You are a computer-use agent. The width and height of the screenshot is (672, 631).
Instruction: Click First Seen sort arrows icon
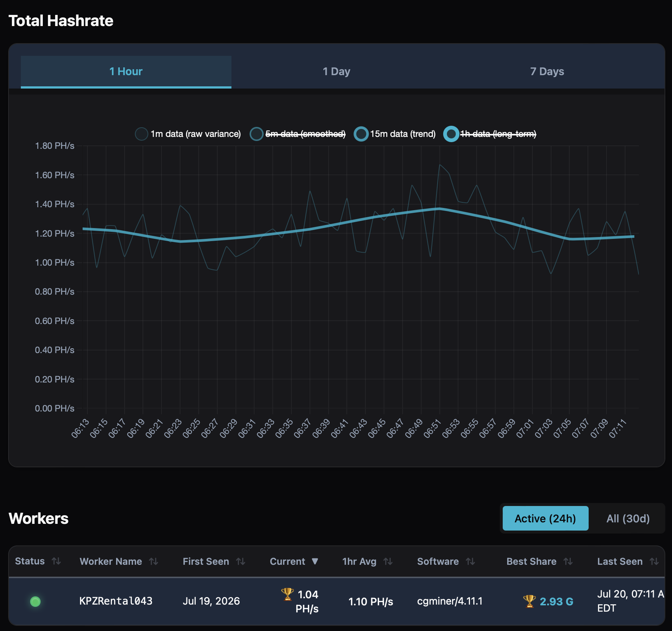(241, 561)
